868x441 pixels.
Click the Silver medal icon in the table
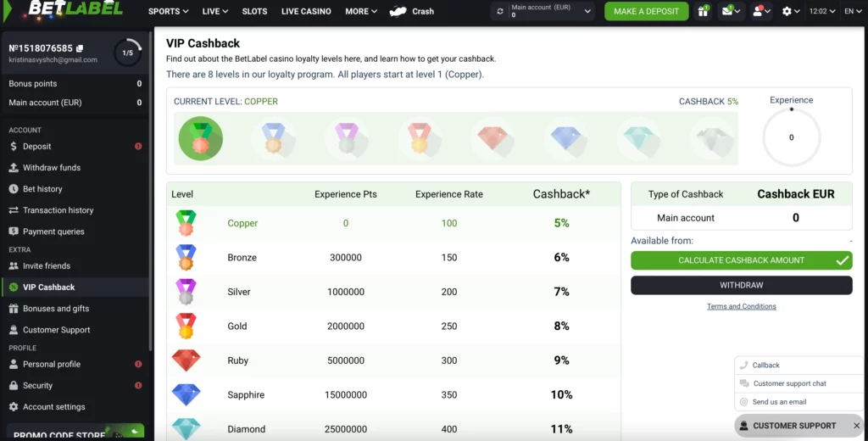[x=186, y=292]
